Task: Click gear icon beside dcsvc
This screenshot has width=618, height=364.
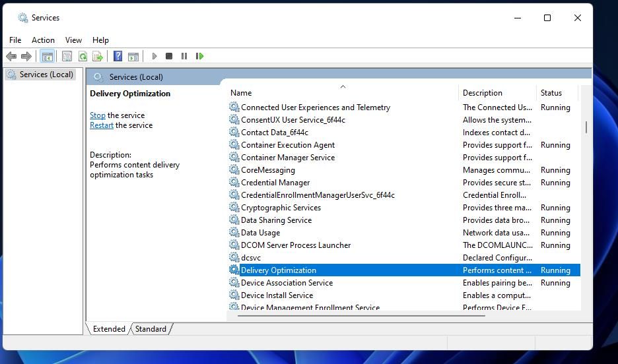Action: [234, 257]
